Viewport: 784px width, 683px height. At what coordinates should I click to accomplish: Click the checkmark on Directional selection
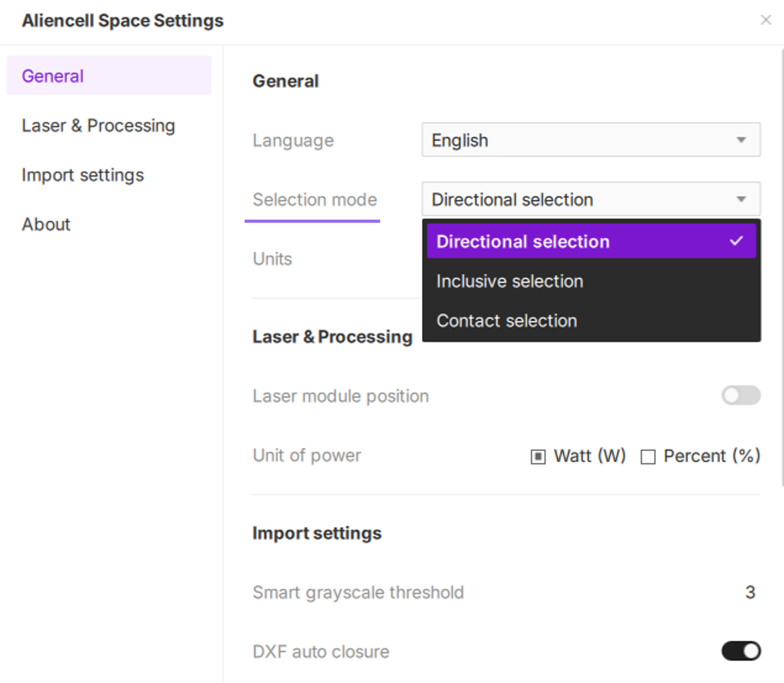(x=736, y=241)
